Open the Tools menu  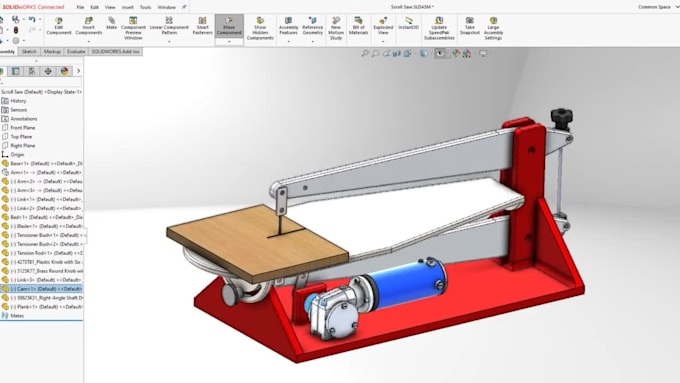point(145,7)
